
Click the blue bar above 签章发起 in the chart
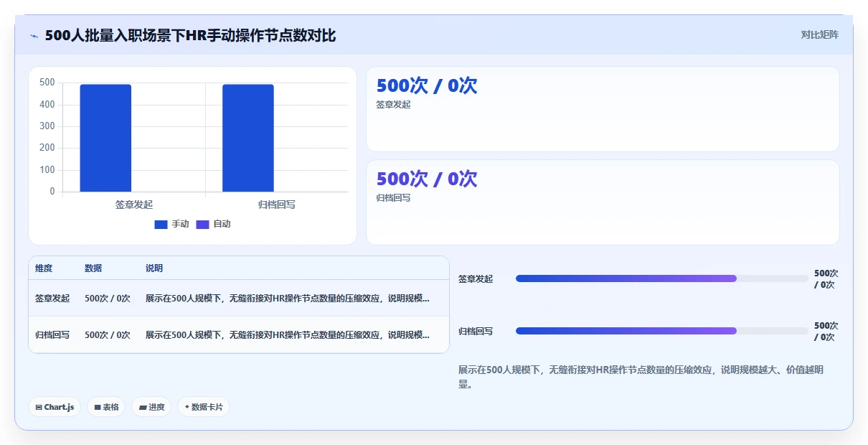(x=105, y=138)
